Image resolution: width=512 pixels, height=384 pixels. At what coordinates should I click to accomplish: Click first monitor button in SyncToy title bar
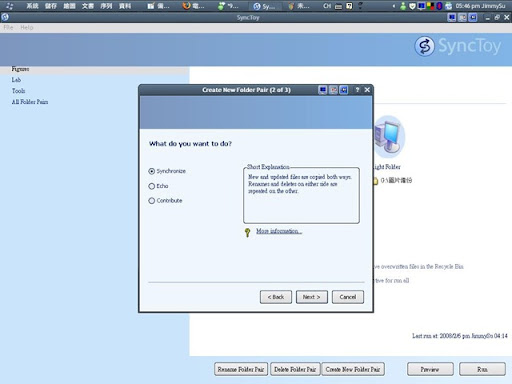pyautogui.click(x=452, y=17)
